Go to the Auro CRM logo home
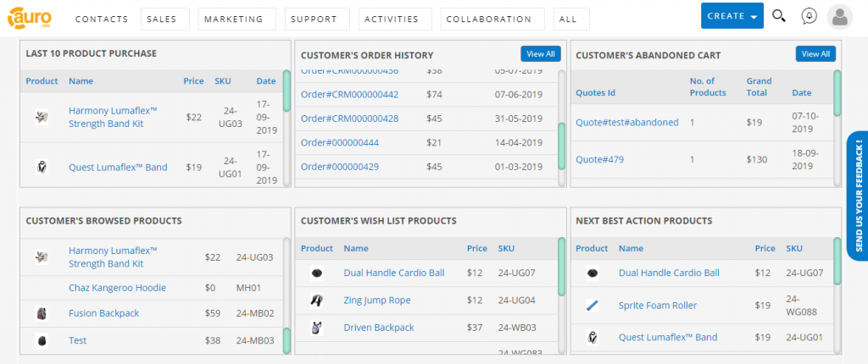The image size is (868, 364). (x=30, y=18)
